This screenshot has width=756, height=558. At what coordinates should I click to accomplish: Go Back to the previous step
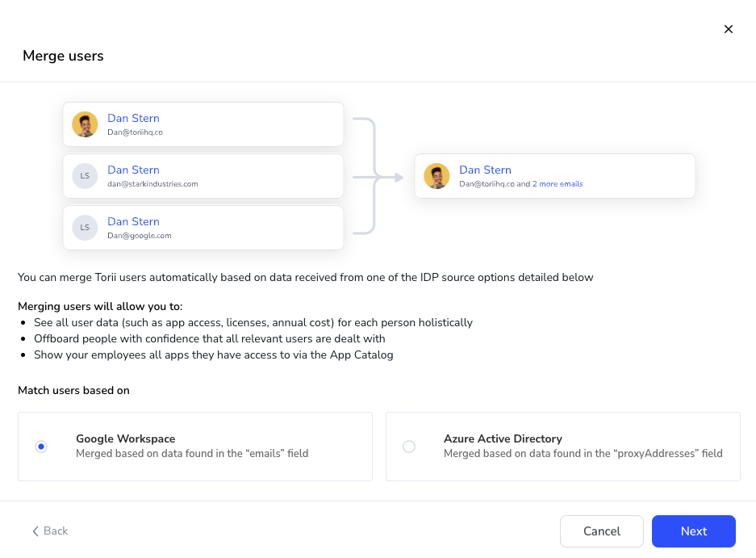[50, 531]
